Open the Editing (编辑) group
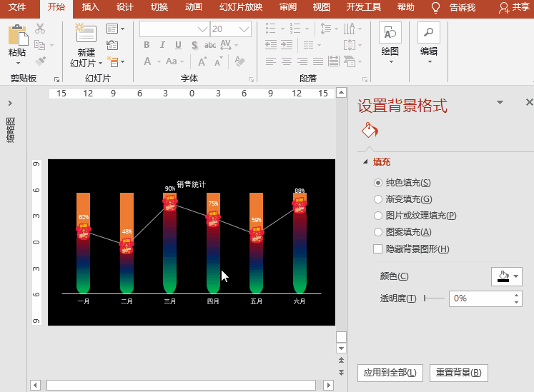Screen dimensions: 534x392 (x=429, y=43)
